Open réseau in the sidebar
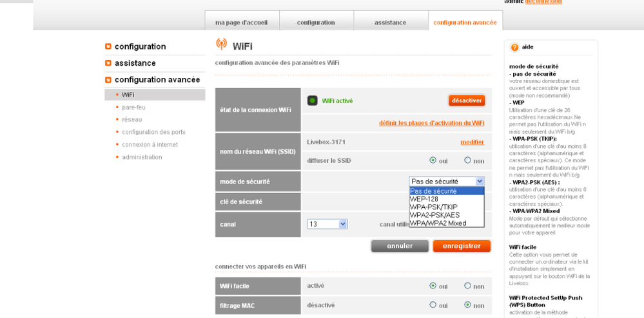The height and width of the screenshot is (318, 644). tap(132, 120)
